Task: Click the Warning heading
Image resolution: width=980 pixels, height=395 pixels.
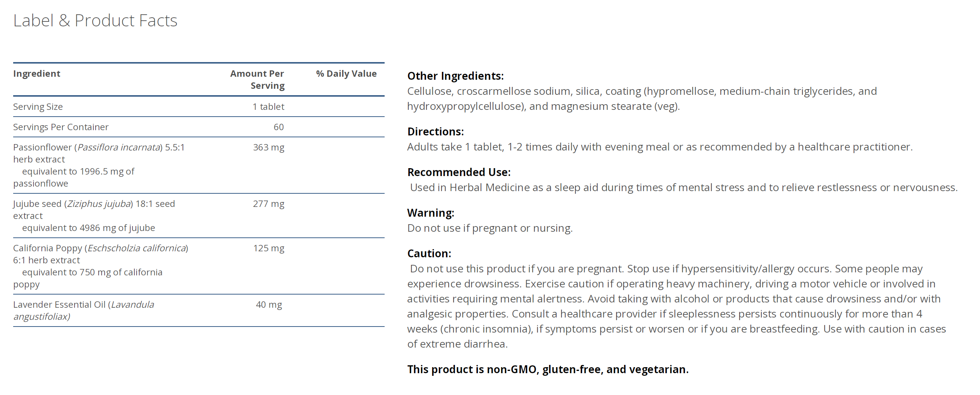Action: point(431,213)
